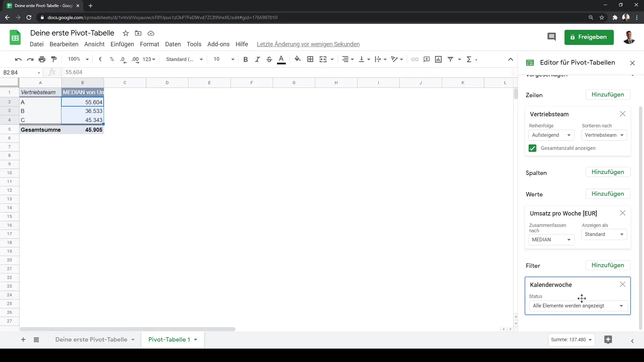Undo the last action
The image size is (644, 362).
[18, 59]
